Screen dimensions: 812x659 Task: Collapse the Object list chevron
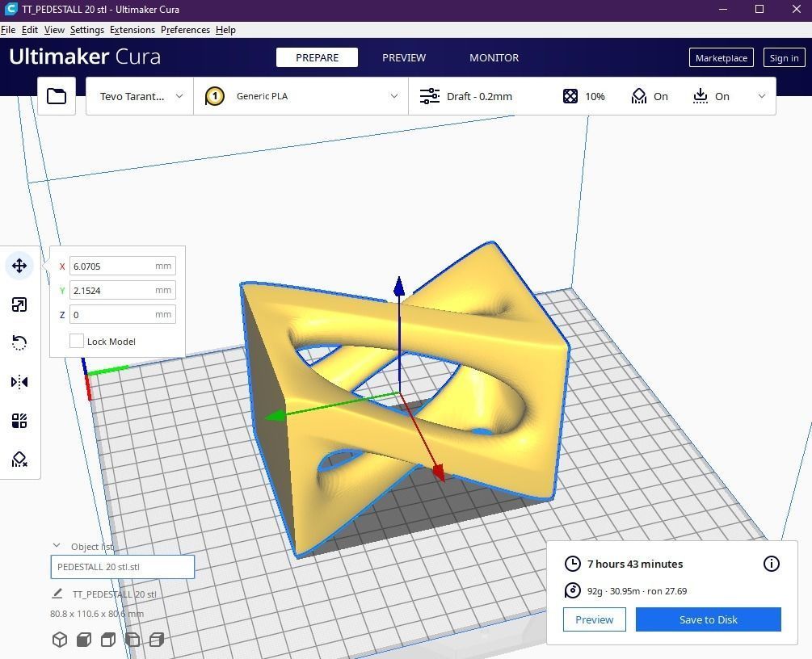(57, 546)
